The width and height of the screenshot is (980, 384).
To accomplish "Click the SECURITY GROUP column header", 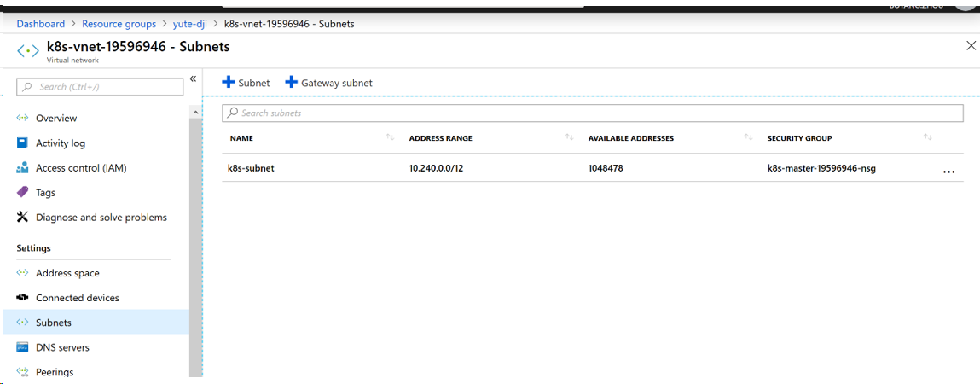I will 799,138.
